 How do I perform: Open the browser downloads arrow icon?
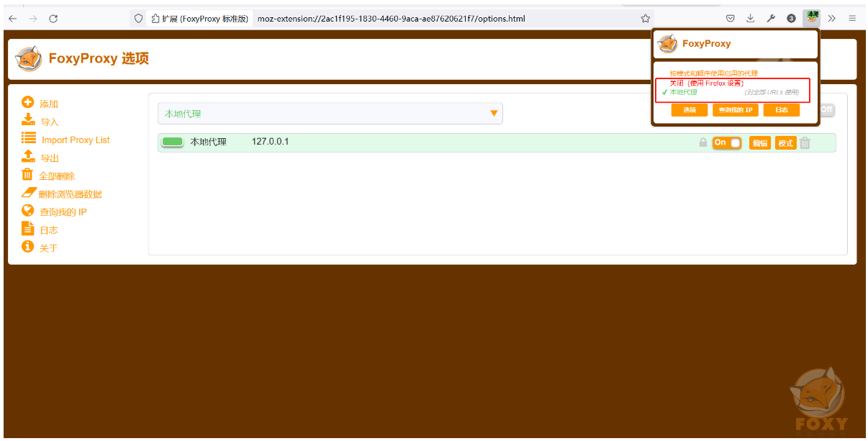tap(751, 19)
